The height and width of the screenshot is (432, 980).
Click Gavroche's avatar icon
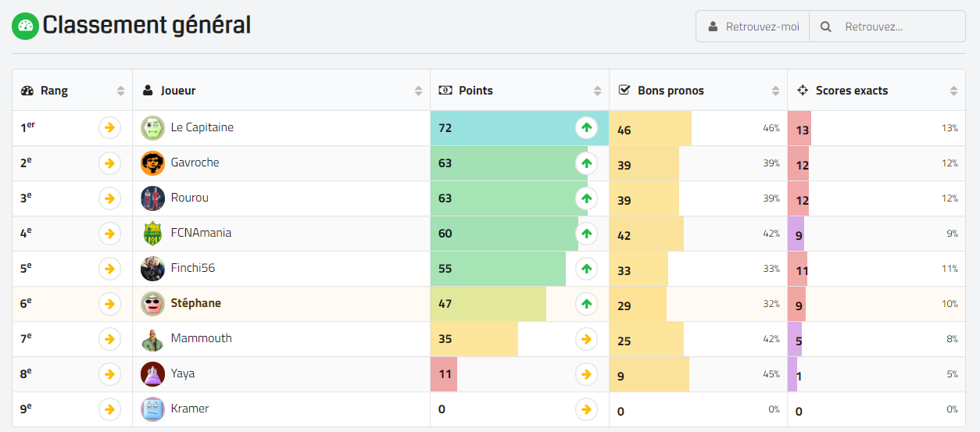[x=152, y=163]
